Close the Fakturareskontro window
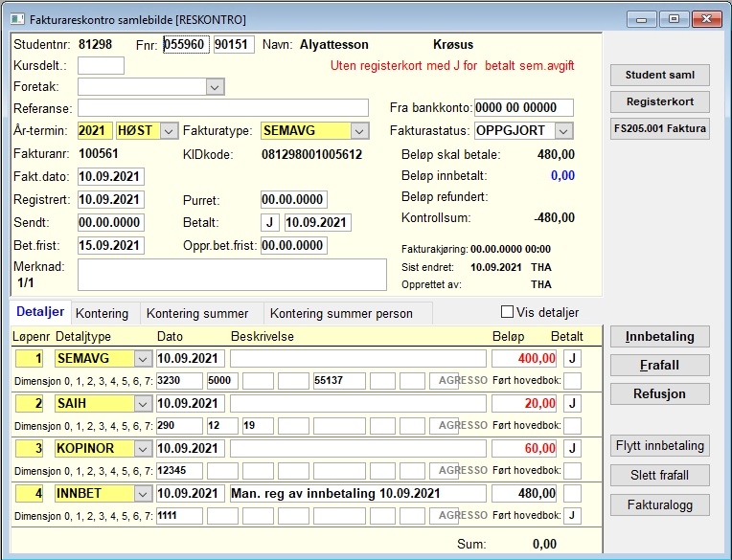The height and width of the screenshot is (560, 732). tap(707, 19)
